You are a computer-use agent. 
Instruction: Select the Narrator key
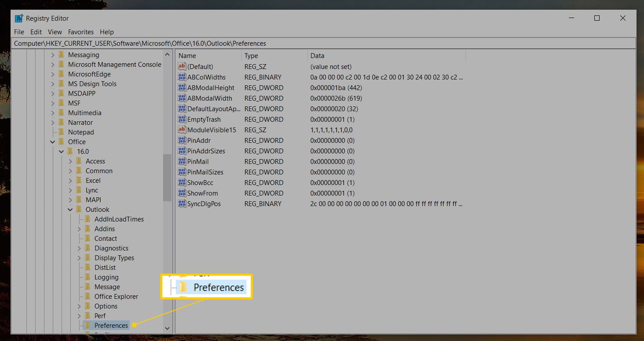(80, 122)
